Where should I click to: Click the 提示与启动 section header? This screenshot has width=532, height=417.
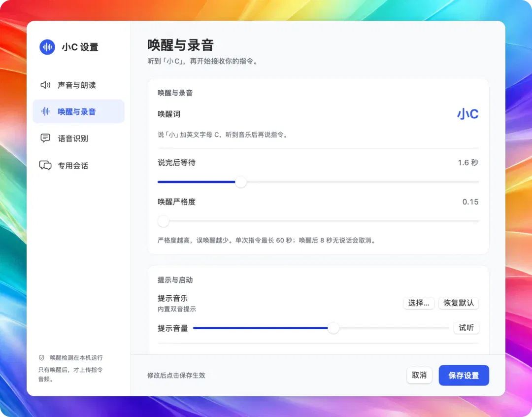[175, 280]
